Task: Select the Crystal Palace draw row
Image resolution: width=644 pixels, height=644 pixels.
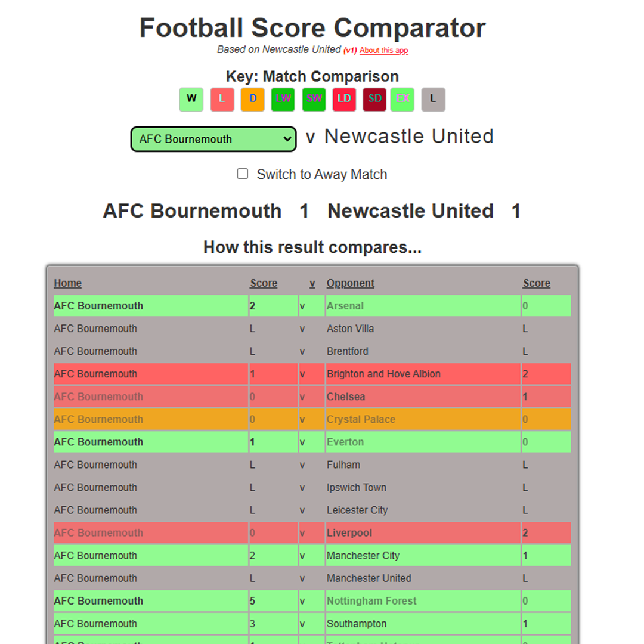Action: pos(312,419)
